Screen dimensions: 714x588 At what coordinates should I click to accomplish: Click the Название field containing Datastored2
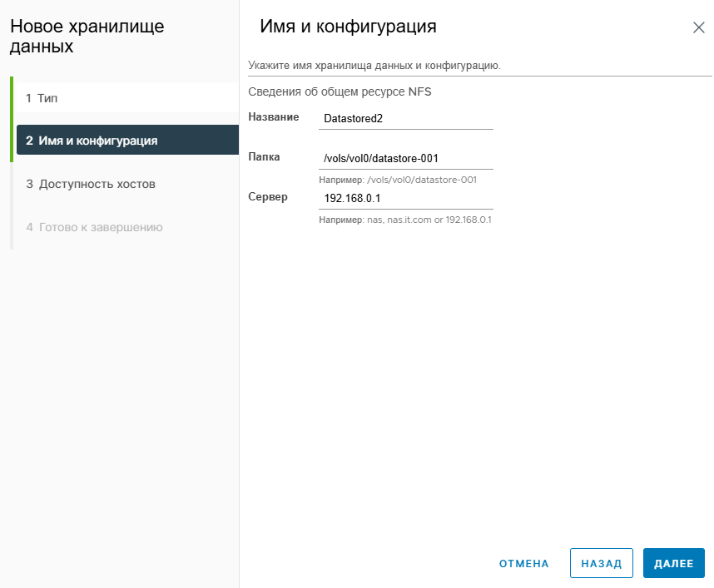point(406,119)
